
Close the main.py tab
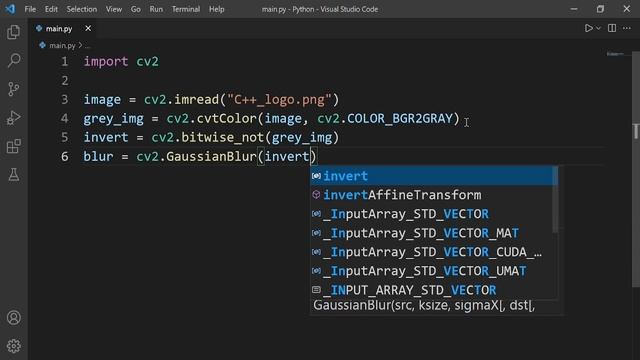pyautogui.click(x=88, y=28)
